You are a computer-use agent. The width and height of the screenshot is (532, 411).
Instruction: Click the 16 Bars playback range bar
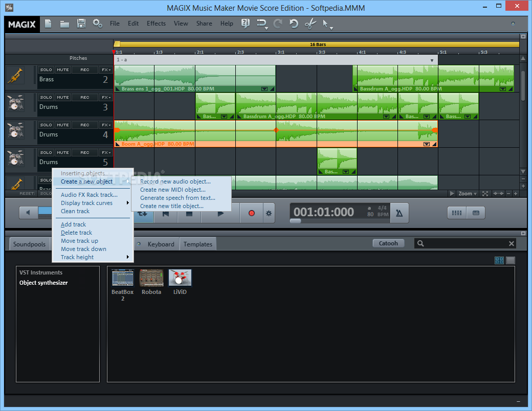pyautogui.click(x=318, y=44)
